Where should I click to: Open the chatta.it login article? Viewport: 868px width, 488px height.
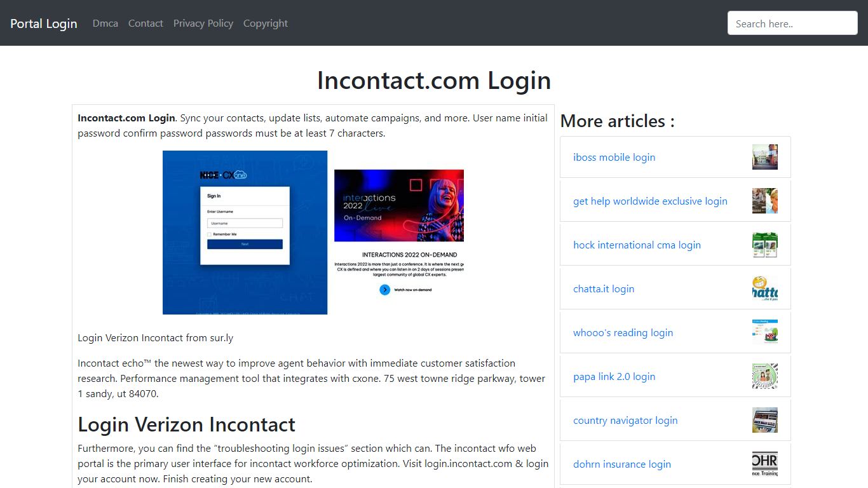coord(604,289)
